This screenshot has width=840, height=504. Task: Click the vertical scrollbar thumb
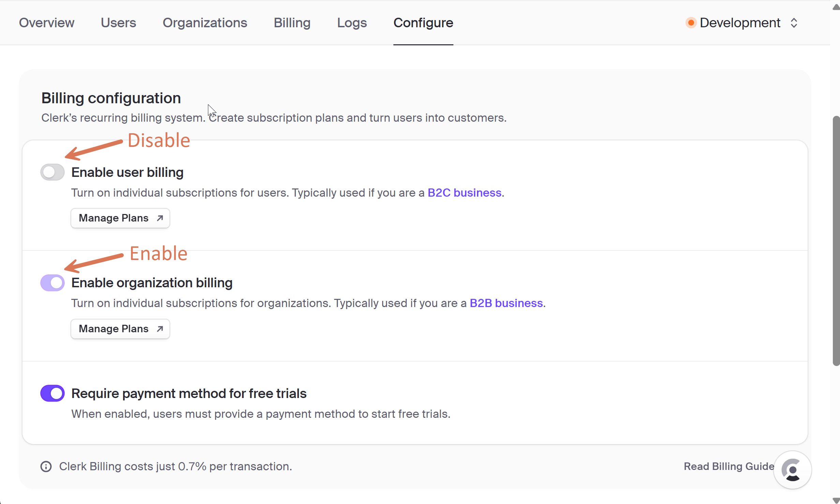[836, 241]
